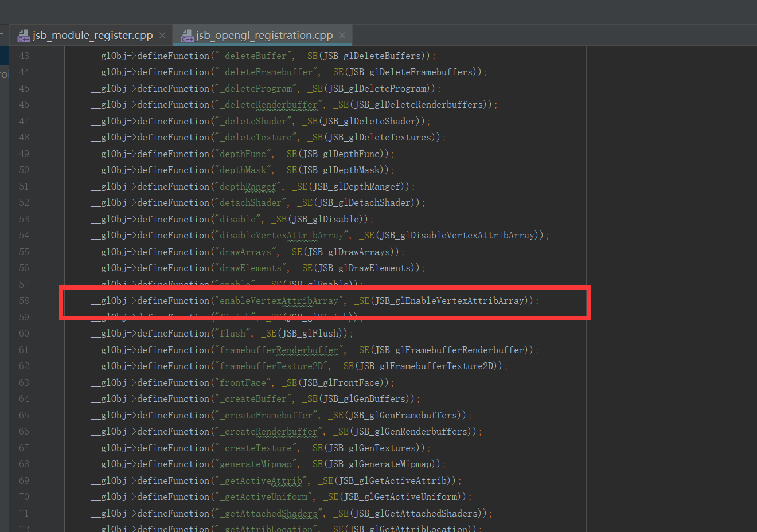Click "_createTexture" string on line 67
The image size is (757, 532).
[x=256, y=448]
